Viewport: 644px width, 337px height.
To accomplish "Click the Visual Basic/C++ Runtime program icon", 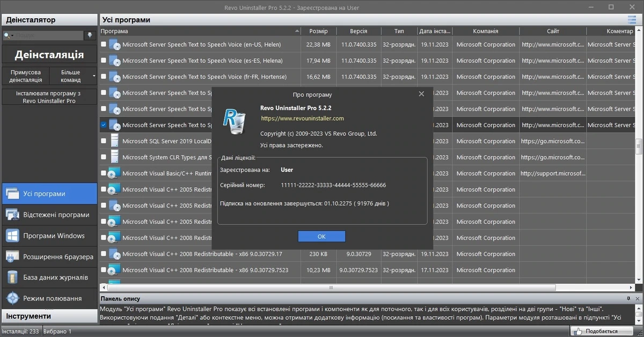I will 114,173.
